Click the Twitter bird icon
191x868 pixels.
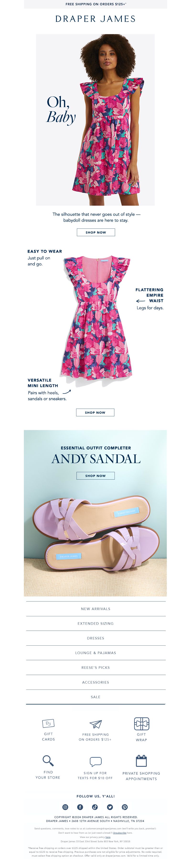click(110, 807)
